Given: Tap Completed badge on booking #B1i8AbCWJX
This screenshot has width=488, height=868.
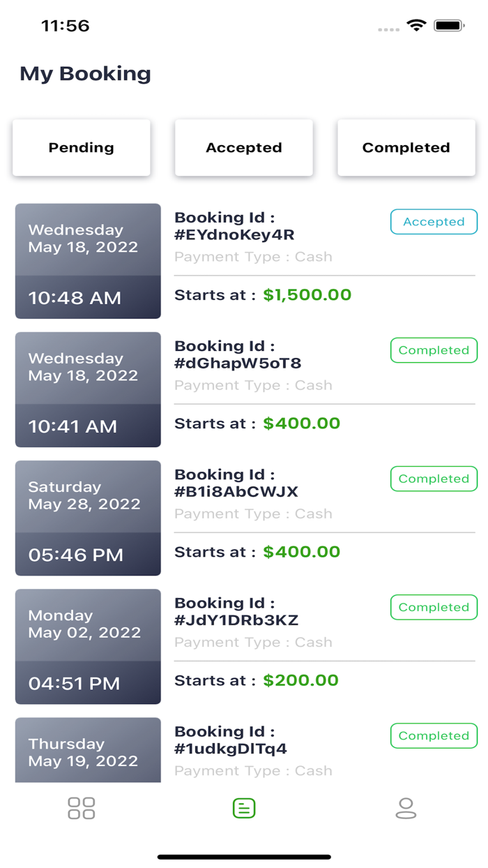Looking at the screenshot, I should [434, 479].
